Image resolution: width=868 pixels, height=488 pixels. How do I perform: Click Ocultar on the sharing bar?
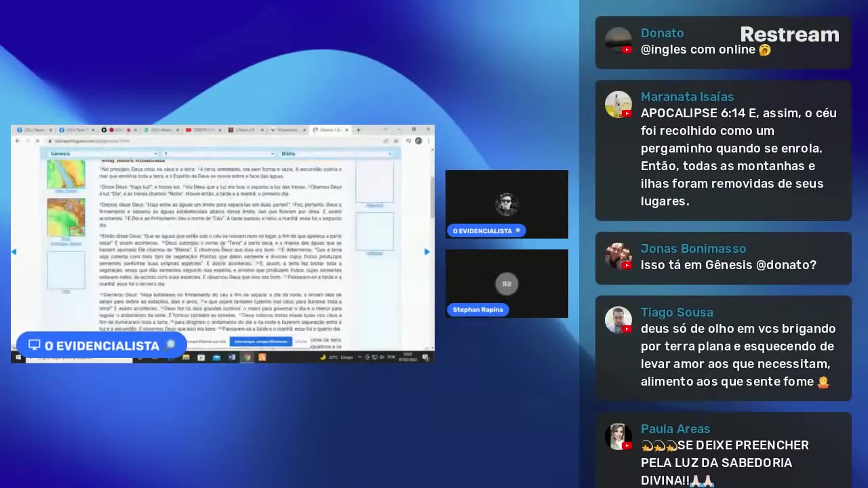coord(302,342)
